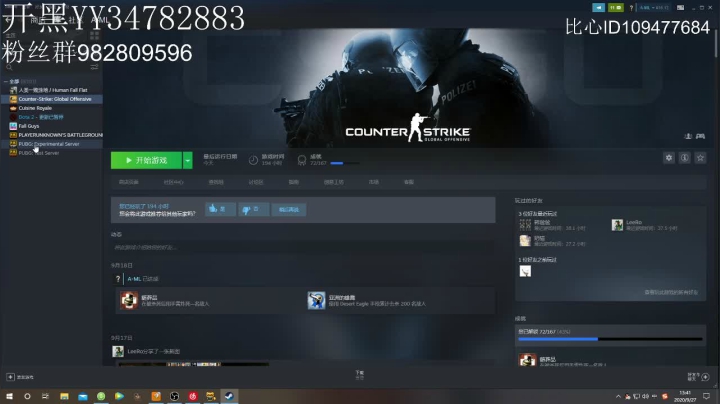This screenshot has width=720, height=404.
Task: Open Windows Task View icon
Action: click(45, 396)
